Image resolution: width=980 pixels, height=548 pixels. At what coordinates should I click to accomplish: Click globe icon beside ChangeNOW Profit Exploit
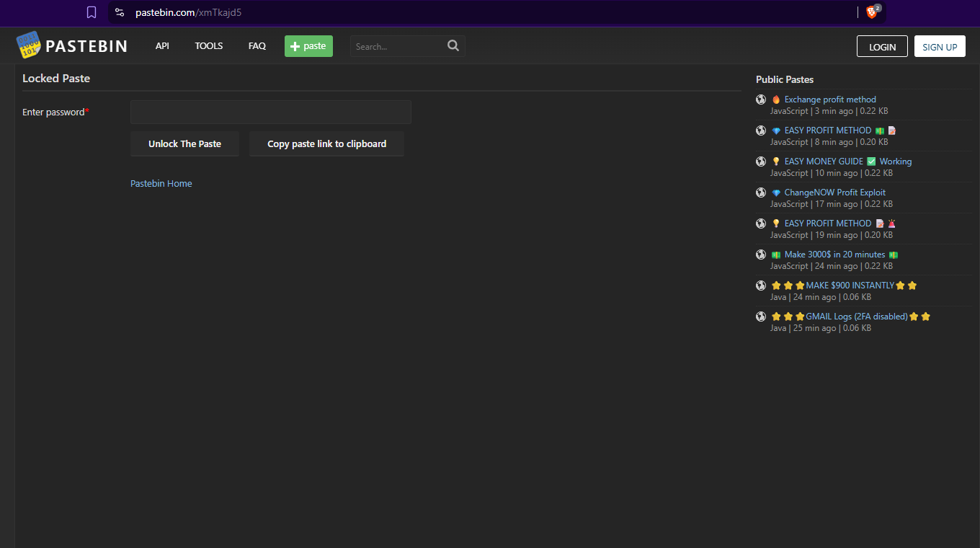point(761,193)
